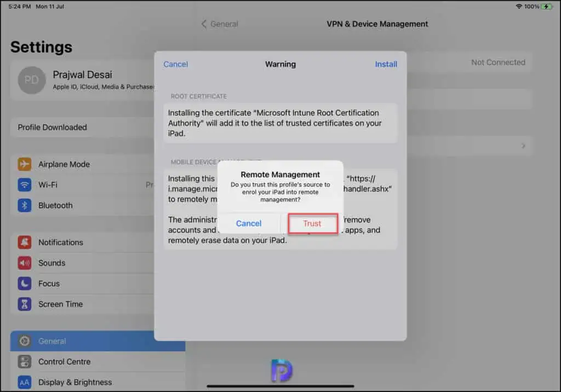Click the Warning sheet title
Image resolution: width=561 pixels, height=392 pixels.
coord(280,65)
